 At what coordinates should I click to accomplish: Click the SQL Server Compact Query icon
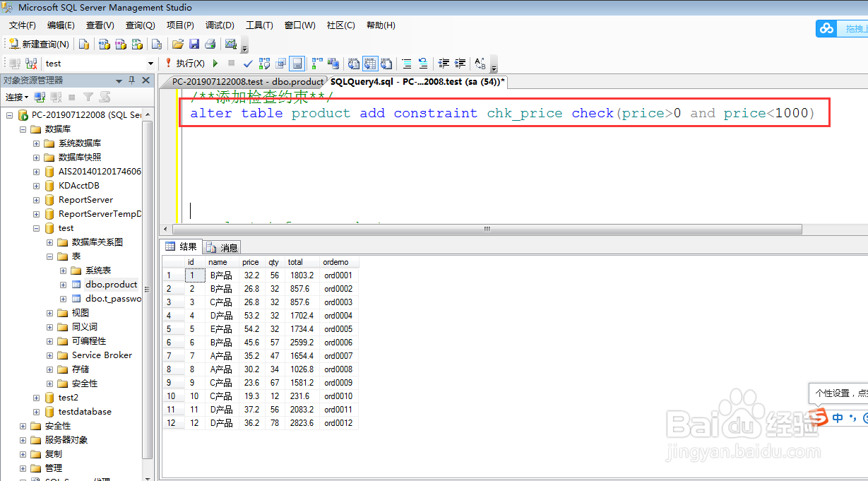157,44
